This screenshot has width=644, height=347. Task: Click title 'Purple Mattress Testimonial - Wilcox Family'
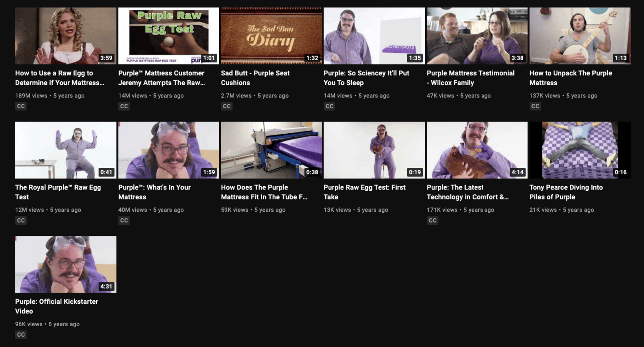point(471,78)
